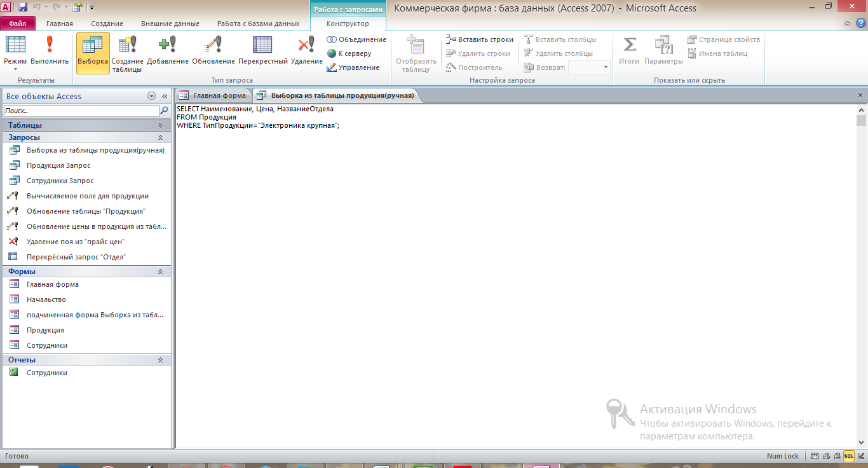Switch to Datasheet view in status bar
Image resolution: width=868 pixels, height=468 pixels.
(815, 456)
